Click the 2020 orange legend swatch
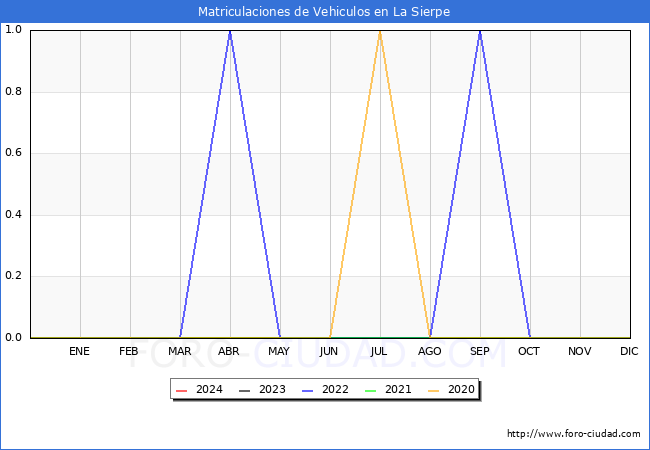 [434, 390]
